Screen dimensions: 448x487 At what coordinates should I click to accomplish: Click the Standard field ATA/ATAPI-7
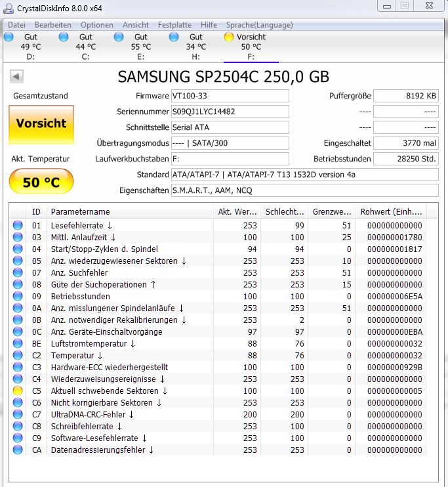tap(305, 175)
